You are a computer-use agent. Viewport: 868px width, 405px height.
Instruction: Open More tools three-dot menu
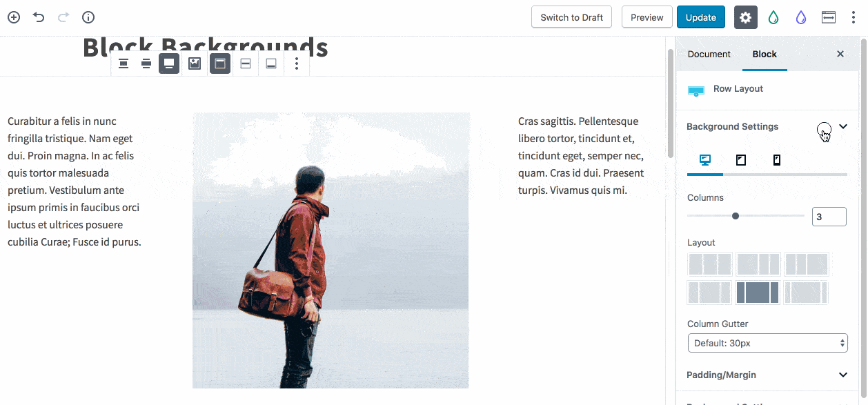coord(854,17)
